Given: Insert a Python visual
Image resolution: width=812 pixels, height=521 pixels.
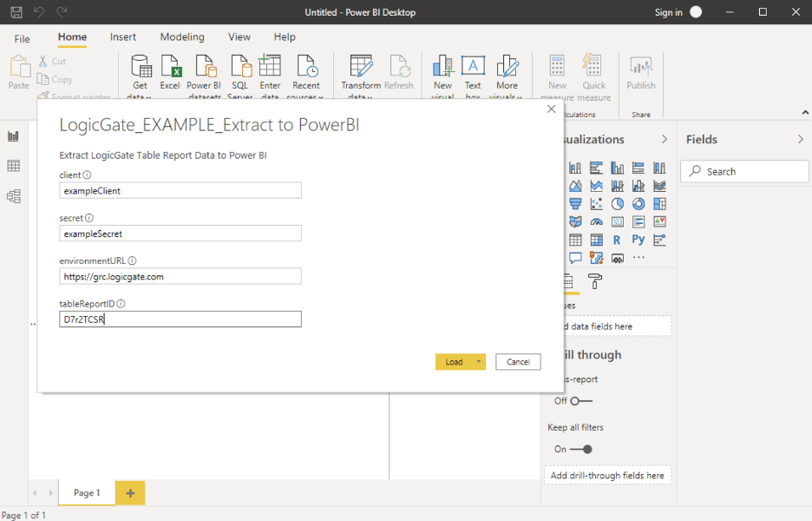Looking at the screenshot, I should click(x=637, y=239).
